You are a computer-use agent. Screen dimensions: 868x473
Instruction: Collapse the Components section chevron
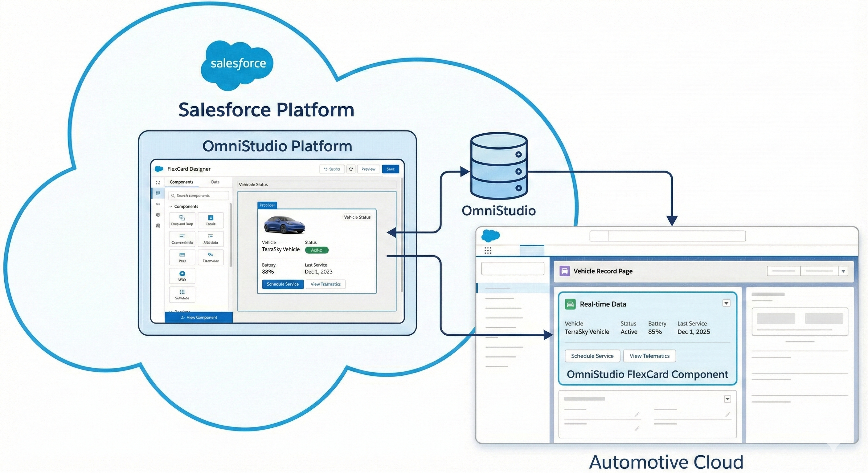point(171,206)
